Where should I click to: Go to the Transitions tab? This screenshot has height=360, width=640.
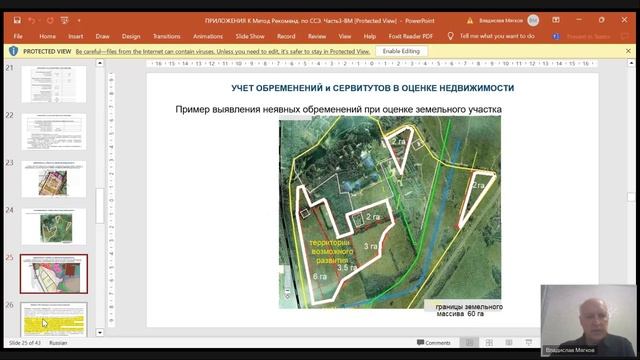point(167,36)
